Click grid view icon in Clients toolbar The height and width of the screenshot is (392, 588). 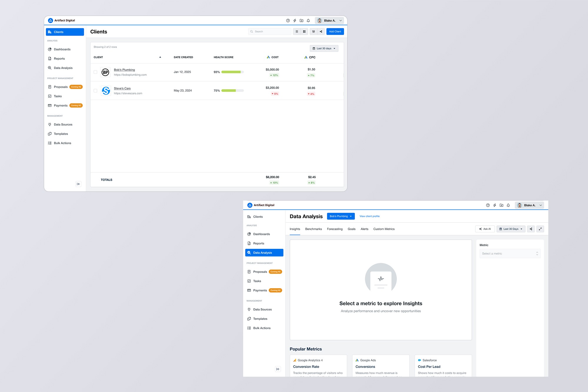304,31
